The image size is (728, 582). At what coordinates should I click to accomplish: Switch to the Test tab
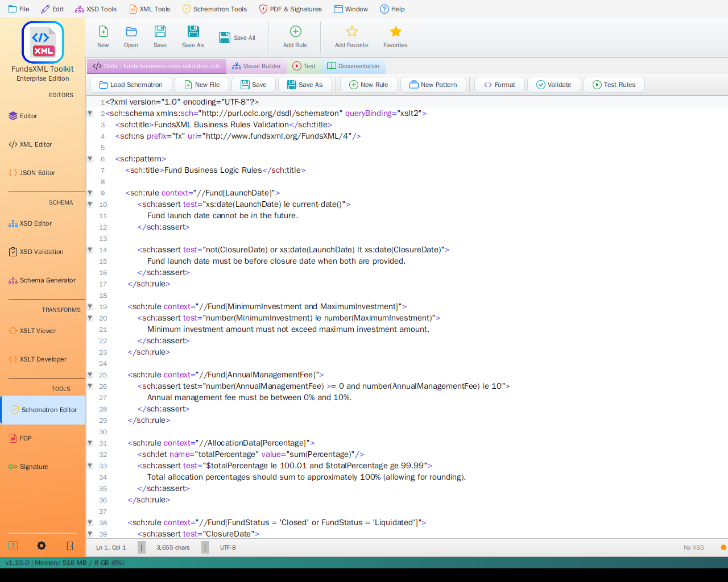point(304,66)
